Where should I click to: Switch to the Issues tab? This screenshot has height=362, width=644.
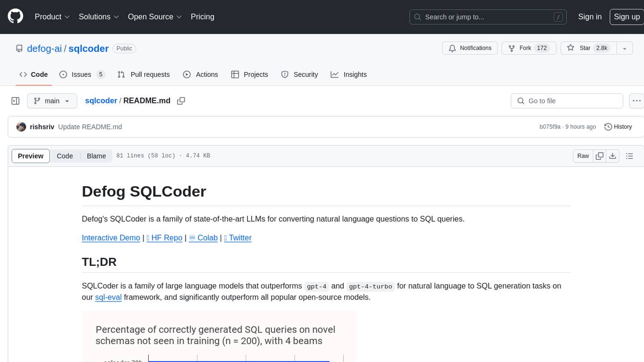click(82, 74)
